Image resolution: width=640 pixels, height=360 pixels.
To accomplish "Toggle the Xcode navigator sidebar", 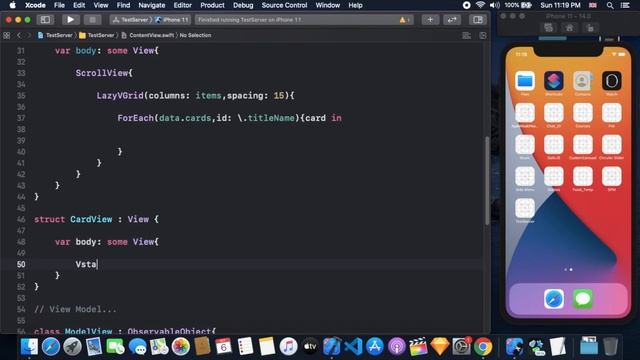I will (45, 20).
